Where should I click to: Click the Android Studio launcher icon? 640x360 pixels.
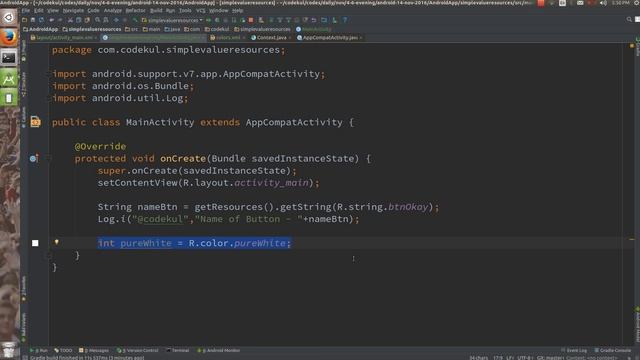9,78
